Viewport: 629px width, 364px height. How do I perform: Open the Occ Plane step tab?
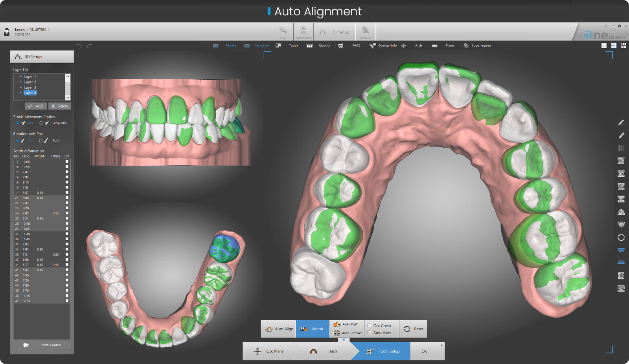coord(275,351)
